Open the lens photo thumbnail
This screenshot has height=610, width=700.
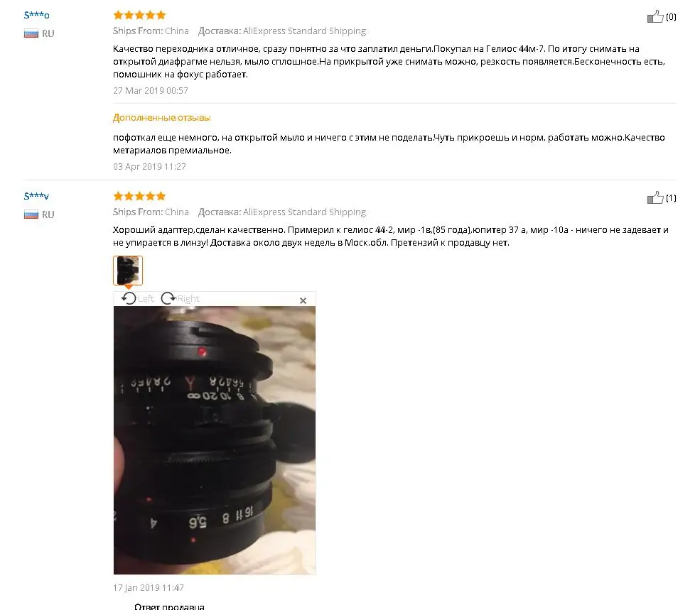pos(128,271)
